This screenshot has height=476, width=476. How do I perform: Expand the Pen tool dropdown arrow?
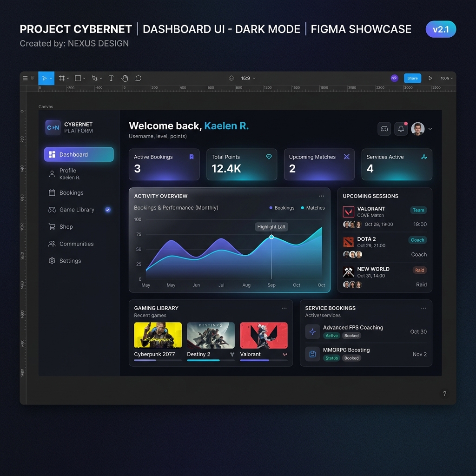click(x=101, y=78)
